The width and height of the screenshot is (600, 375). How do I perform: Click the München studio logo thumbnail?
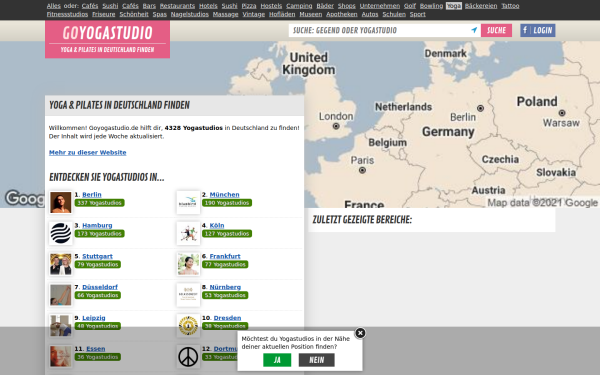point(188,202)
